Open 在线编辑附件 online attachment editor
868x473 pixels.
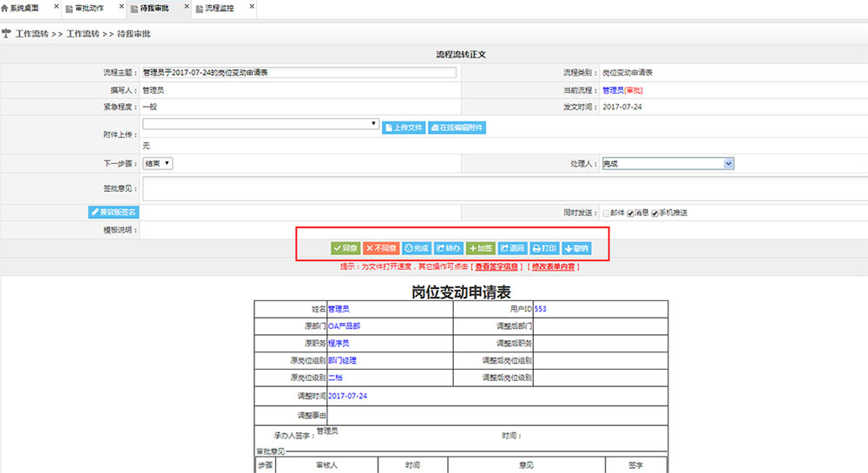click(x=457, y=128)
